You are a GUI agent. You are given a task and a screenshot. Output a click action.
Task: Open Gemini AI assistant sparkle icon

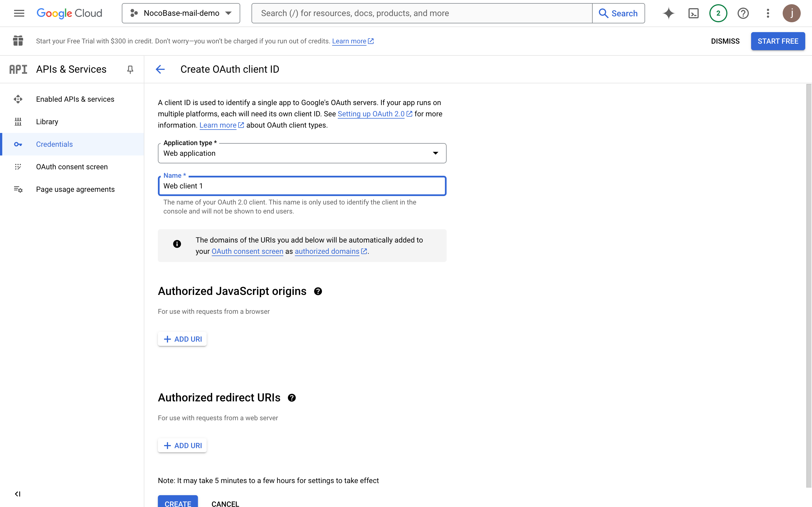(668, 13)
